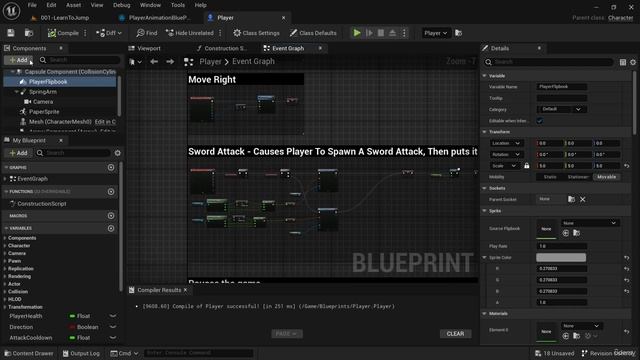Open the Diff dropdown
The width and height of the screenshot is (640, 360).
click(x=109, y=33)
